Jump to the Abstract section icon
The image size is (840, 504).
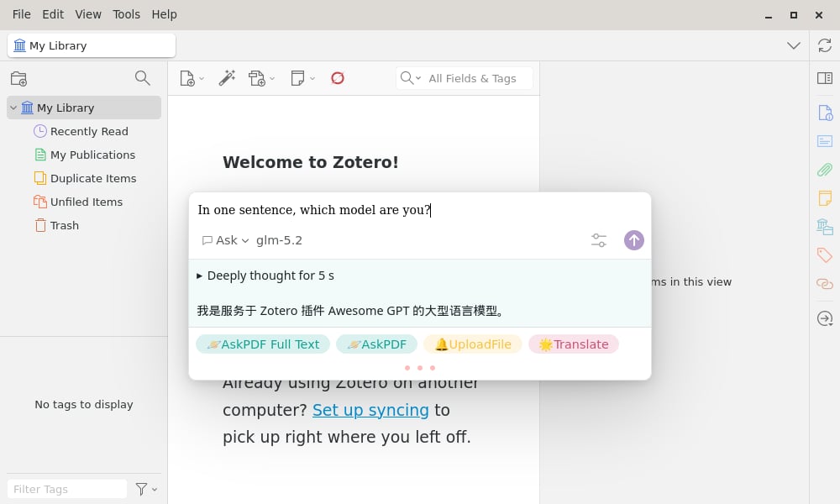pyautogui.click(x=825, y=141)
